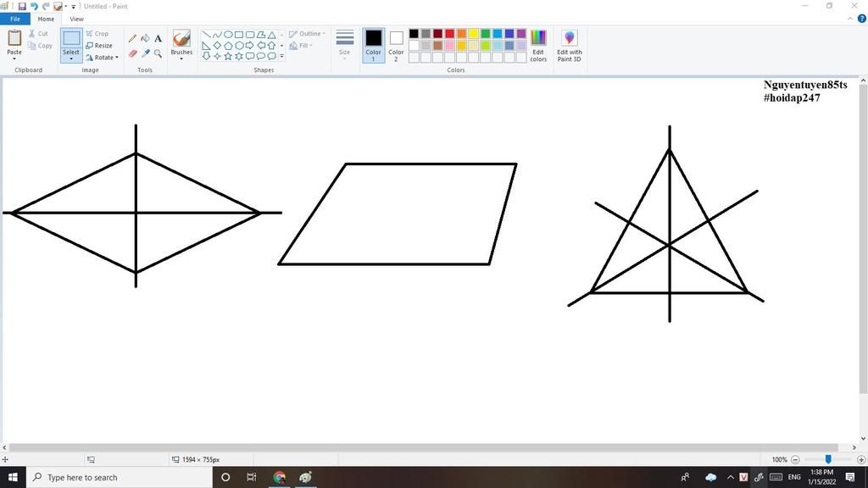
Task: Click the horizontal scrollbar of canvas
Action: tap(424, 447)
